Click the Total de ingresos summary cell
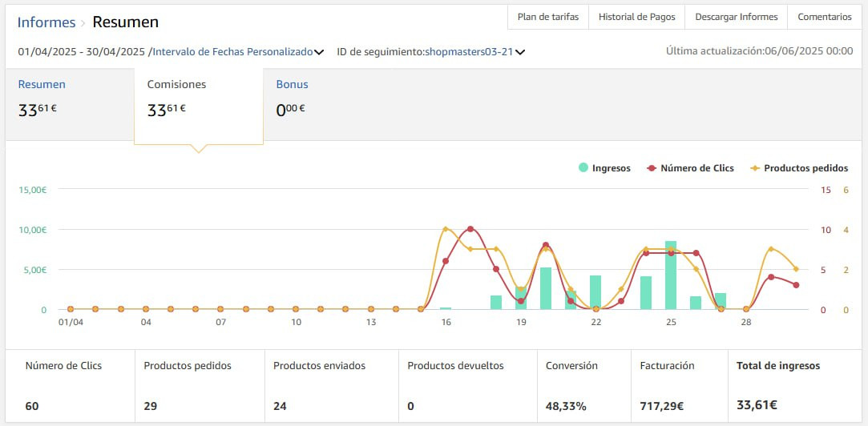Viewport: 868px width, 426px height. click(x=777, y=386)
